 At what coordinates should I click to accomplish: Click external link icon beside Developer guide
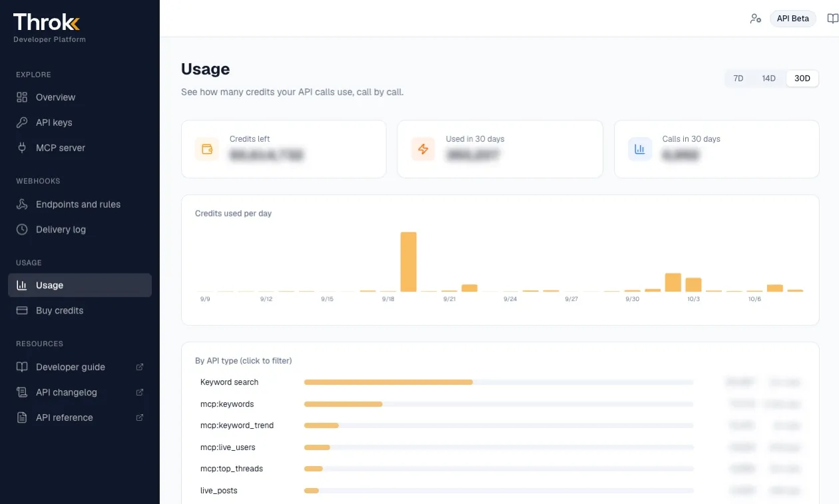pos(140,367)
